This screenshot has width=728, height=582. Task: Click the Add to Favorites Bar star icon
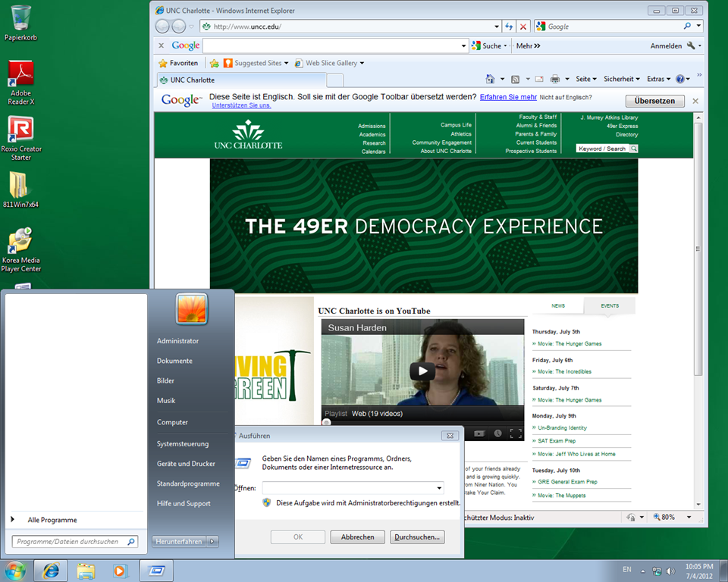pyautogui.click(x=215, y=63)
